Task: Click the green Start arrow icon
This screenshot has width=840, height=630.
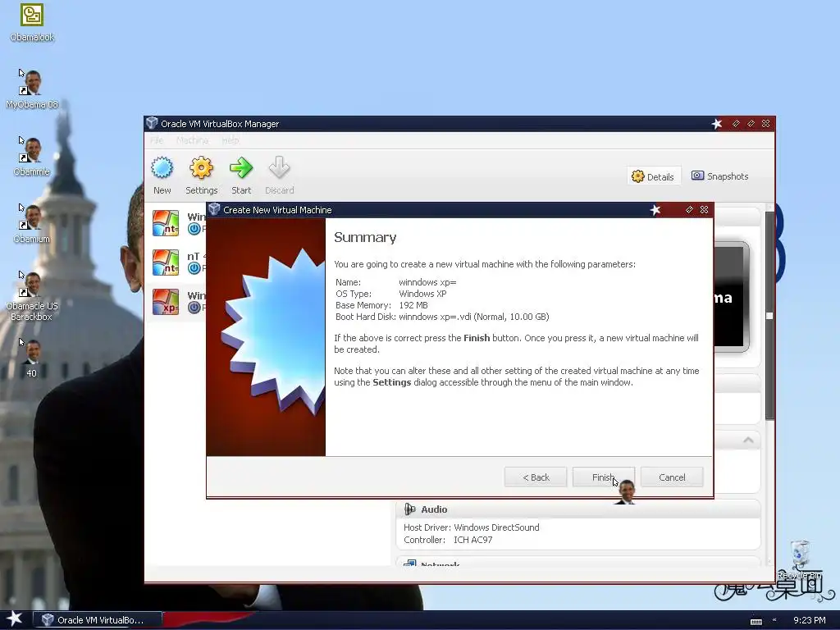Action: coord(241,168)
